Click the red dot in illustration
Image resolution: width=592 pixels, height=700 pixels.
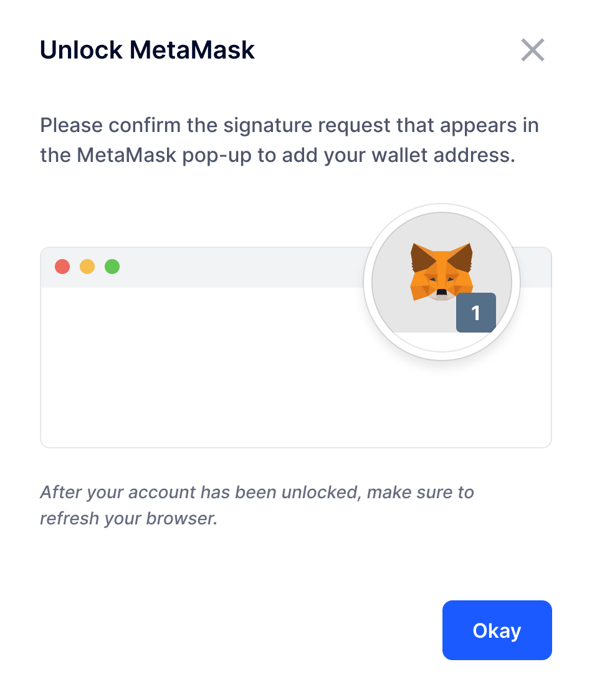[x=62, y=267]
